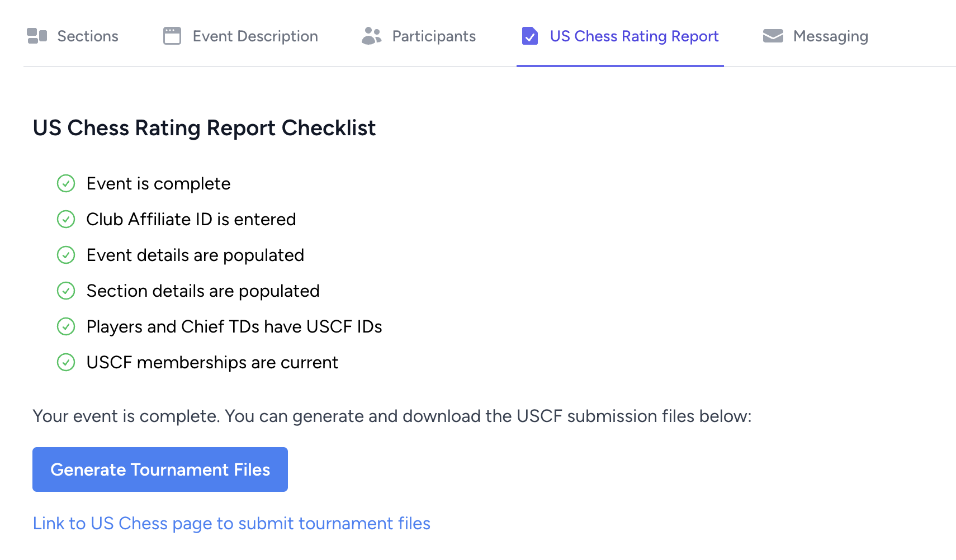Click the check icon for Club Affiliate ID
Viewport: 956px width, 560px height.
pyautogui.click(x=66, y=220)
